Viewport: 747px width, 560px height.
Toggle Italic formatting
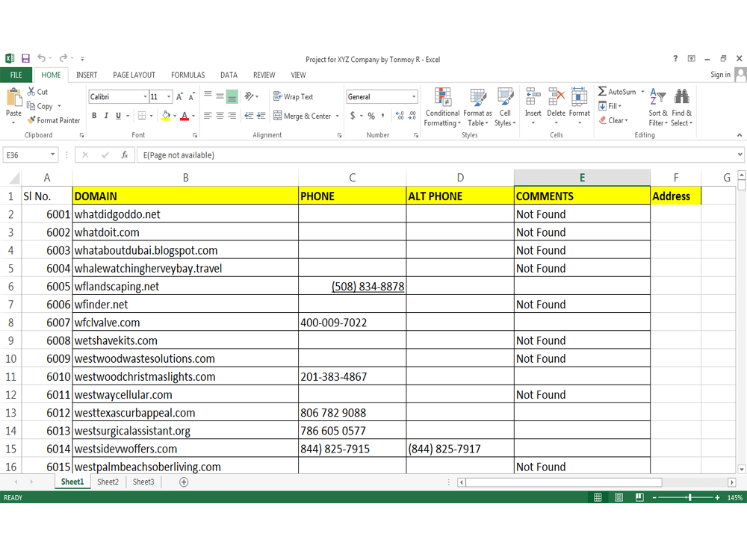(x=106, y=116)
